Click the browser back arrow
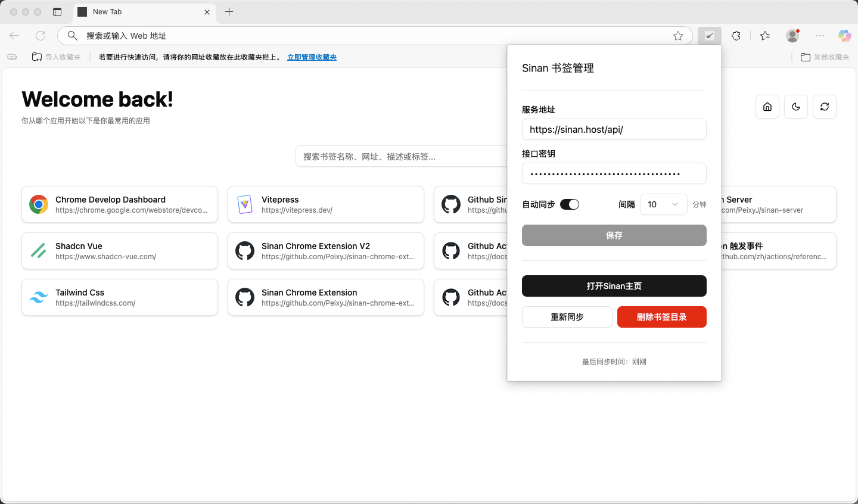This screenshot has width=858, height=504. [14, 36]
